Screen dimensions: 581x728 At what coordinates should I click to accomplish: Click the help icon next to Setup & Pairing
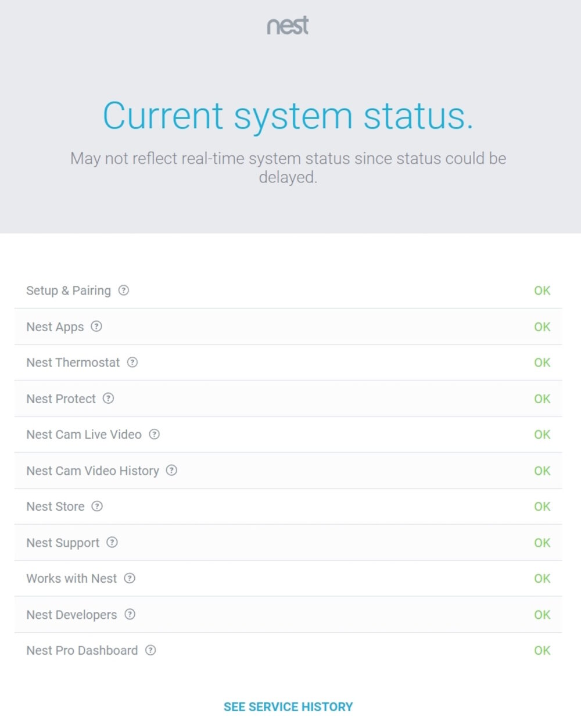point(124,291)
